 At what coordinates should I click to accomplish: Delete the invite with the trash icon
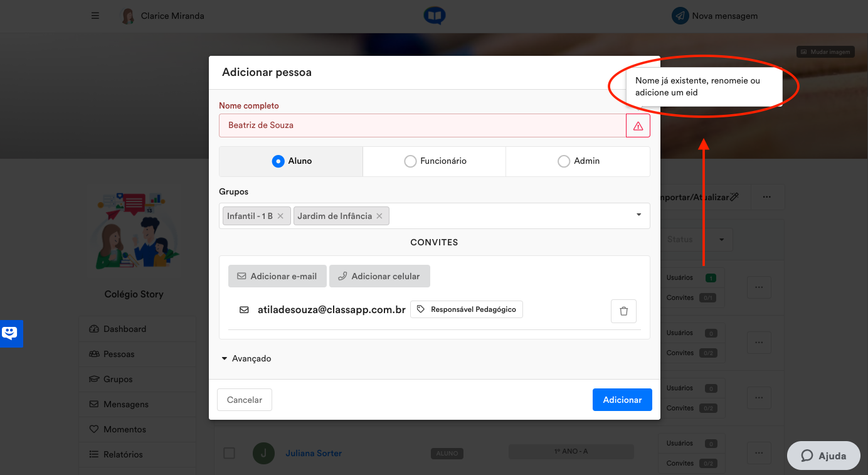tap(623, 311)
